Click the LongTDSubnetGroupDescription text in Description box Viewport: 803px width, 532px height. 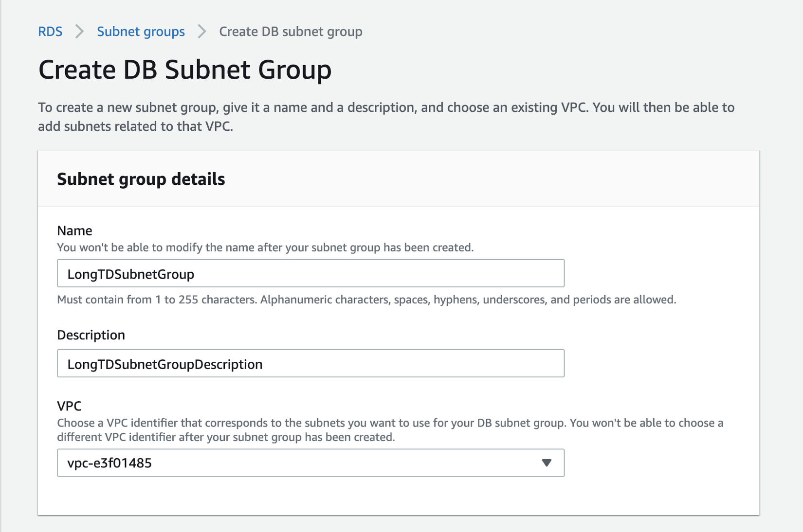[x=165, y=364]
